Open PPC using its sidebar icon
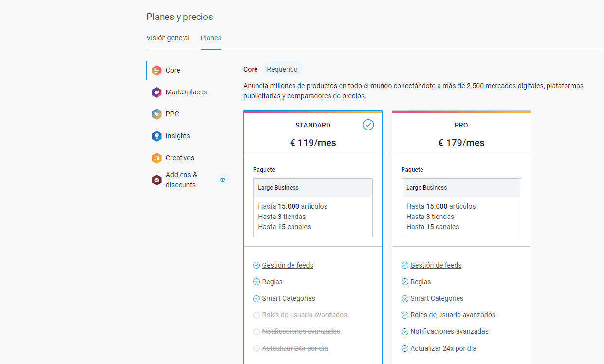 (156, 114)
